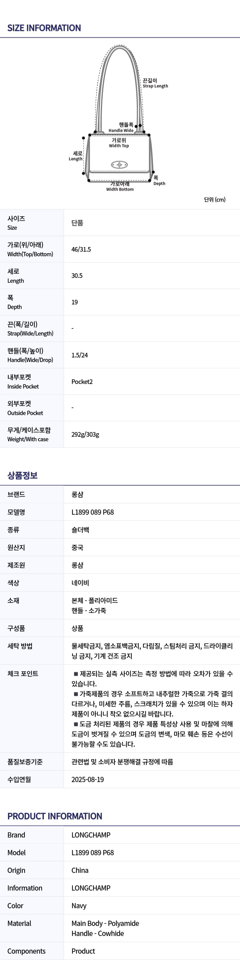Click the Depth label beside the bag

click(x=159, y=181)
